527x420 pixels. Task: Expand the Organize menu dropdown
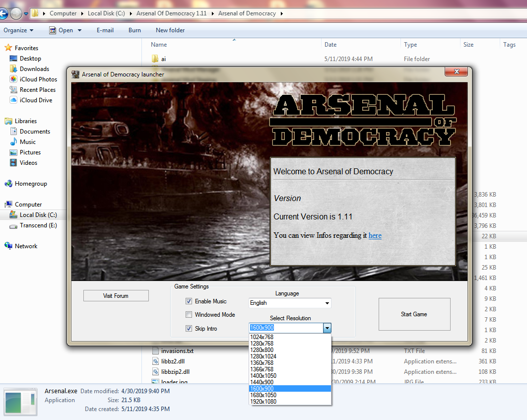pyautogui.click(x=18, y=30)
